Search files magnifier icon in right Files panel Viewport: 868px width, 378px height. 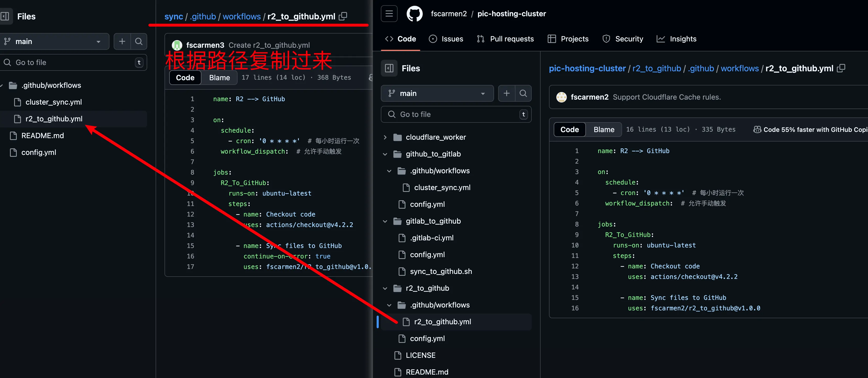[x=523, y=93]
